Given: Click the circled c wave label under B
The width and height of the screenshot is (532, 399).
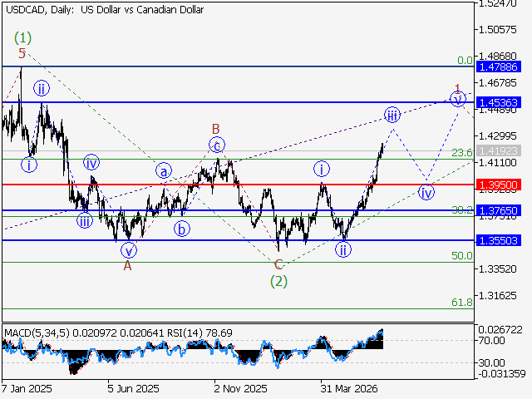Looking at the screenshot, I should [x=217, y=145].
